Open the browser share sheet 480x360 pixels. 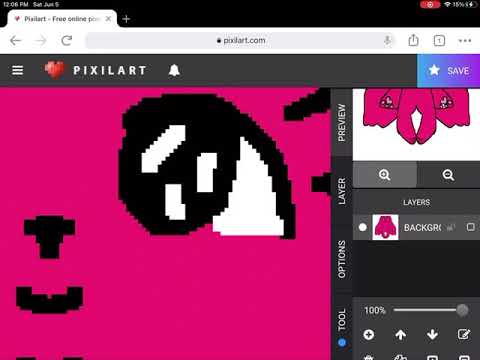413,40
